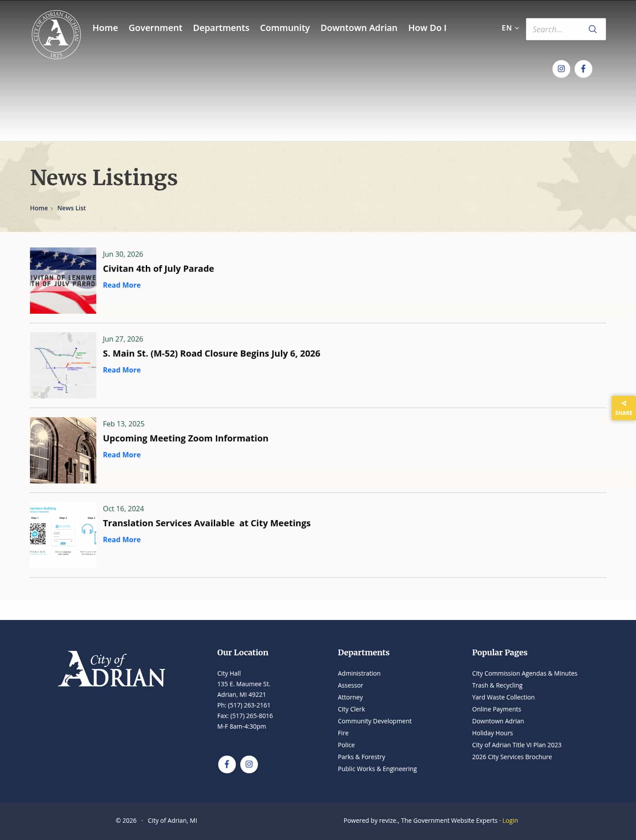Read More for Upcoming Meeting Zoom Information
Image resolution: width=636 pixels, height=840 pixels.
coord(121,455)
